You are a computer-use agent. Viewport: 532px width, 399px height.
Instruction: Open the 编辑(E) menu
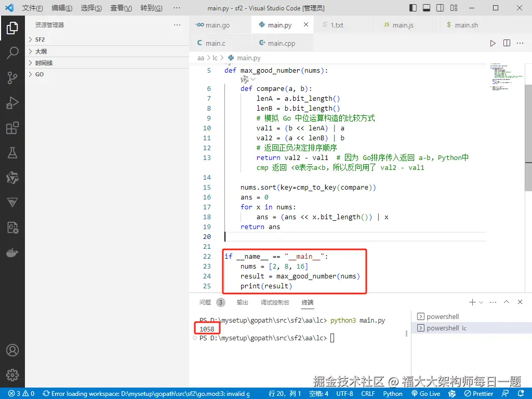coord(62,8)
